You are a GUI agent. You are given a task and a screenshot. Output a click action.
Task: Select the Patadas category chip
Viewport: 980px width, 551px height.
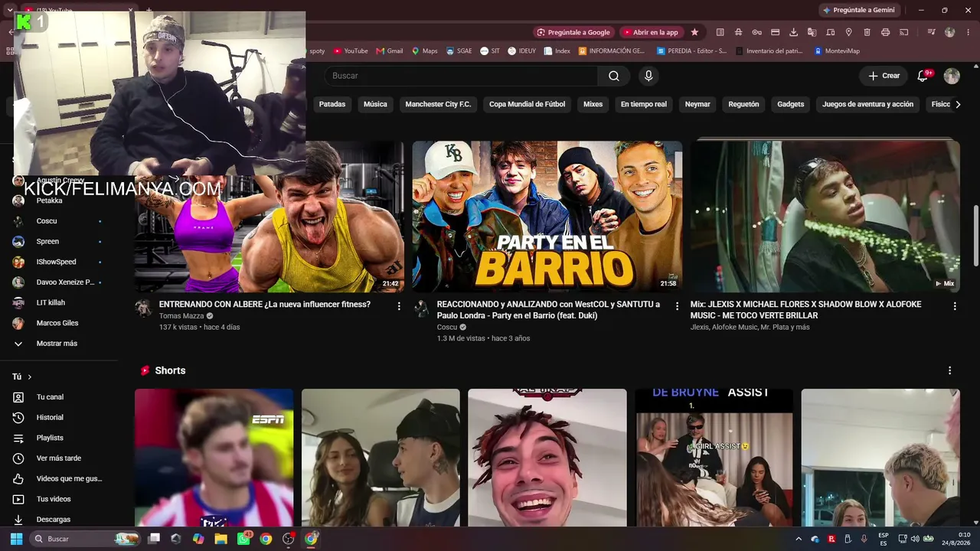[332, 104]
